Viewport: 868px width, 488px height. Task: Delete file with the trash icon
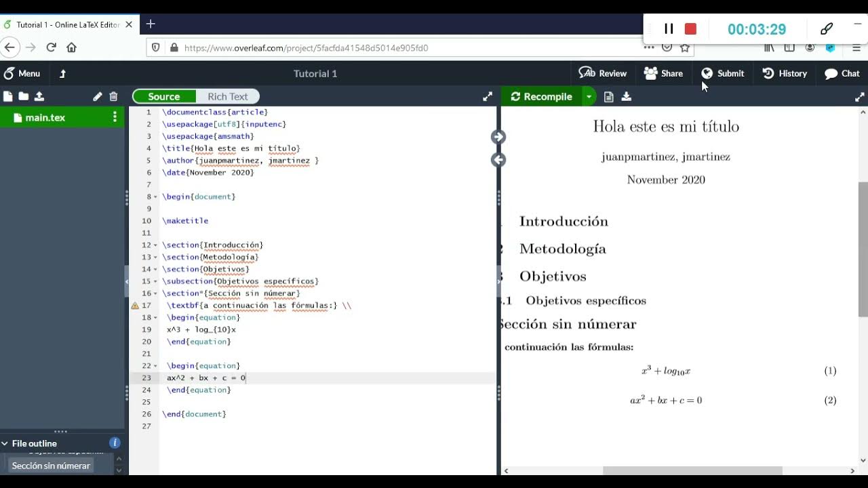[x=113, y=96]
